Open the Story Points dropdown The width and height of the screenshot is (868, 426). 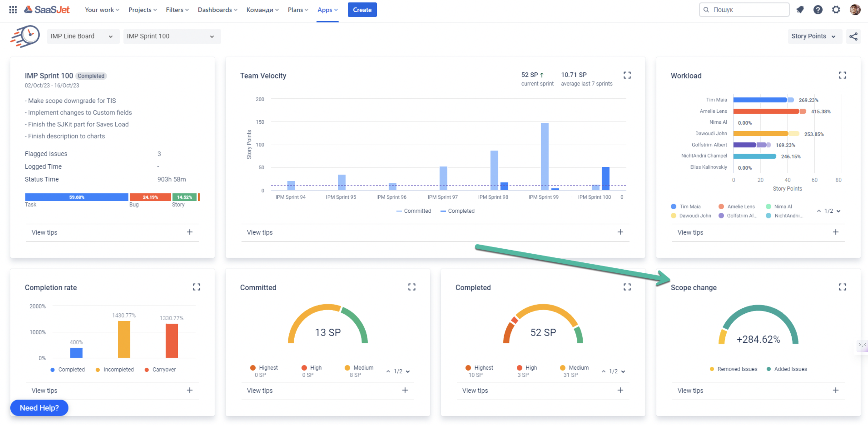coord(814,36)
